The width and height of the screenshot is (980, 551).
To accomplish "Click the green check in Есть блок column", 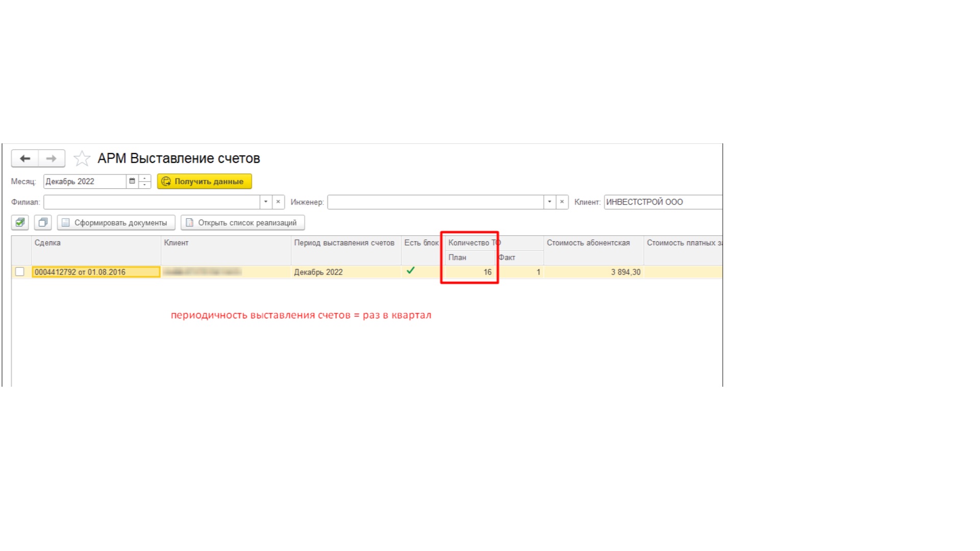I will 410,271.
